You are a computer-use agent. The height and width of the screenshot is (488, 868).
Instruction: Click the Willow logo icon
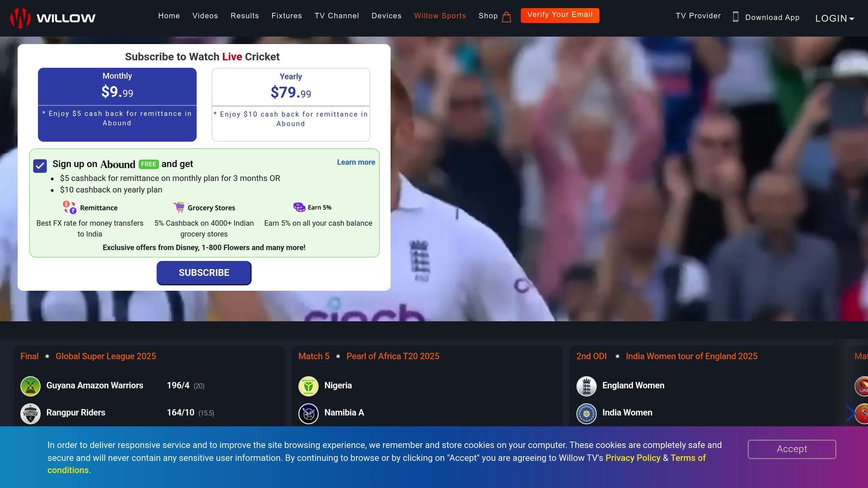[x=20, y=18]
